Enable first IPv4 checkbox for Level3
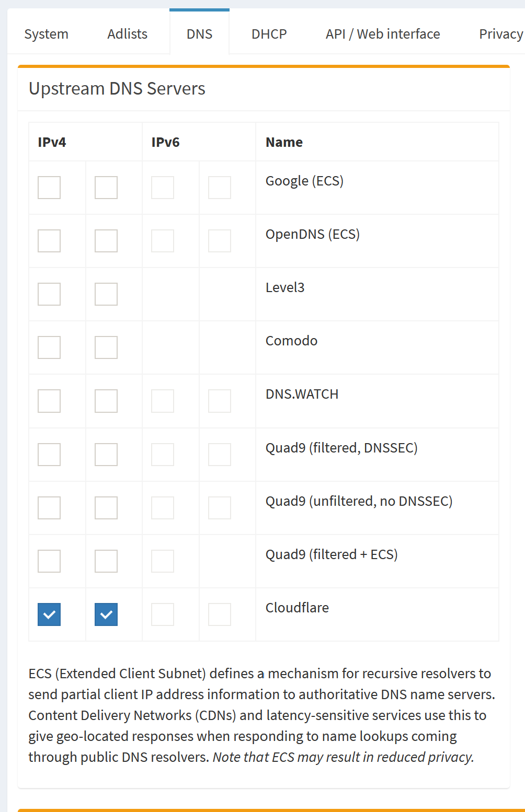525x812 pixels. pos(49,294)
